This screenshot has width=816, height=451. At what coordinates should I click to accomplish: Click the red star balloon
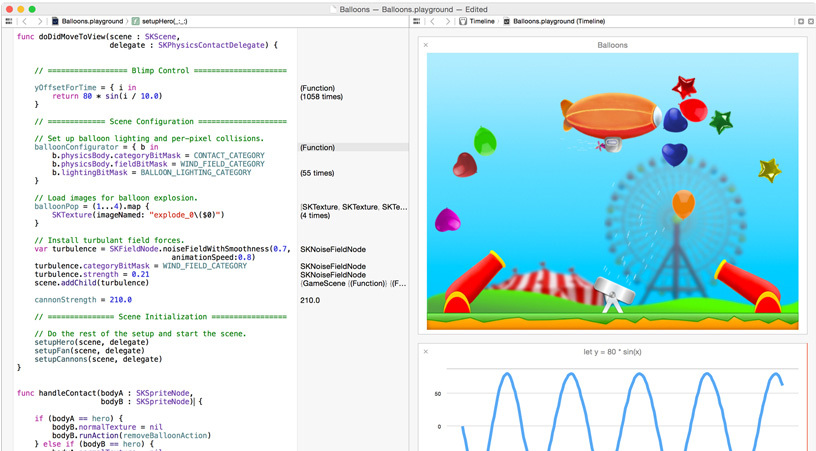(684, 86)
